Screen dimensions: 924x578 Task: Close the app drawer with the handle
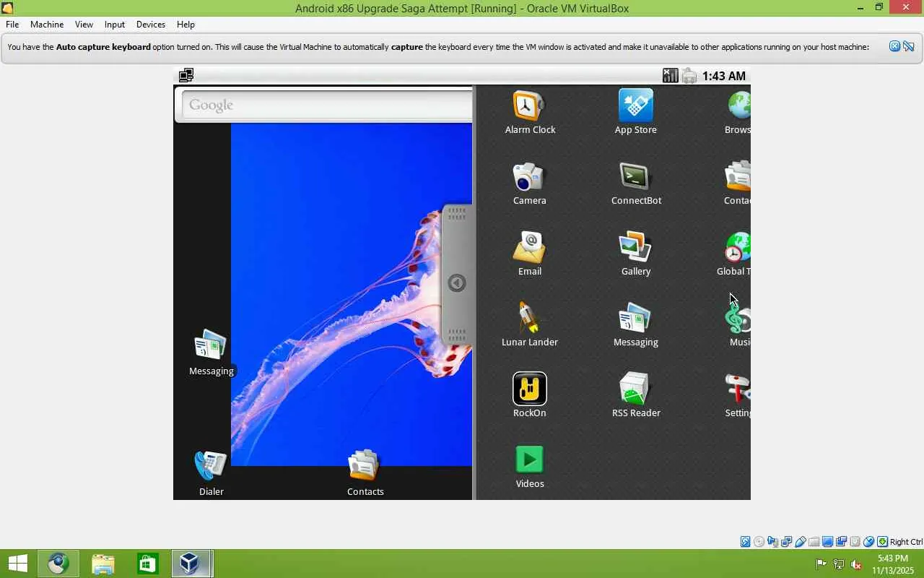[457, 282]
